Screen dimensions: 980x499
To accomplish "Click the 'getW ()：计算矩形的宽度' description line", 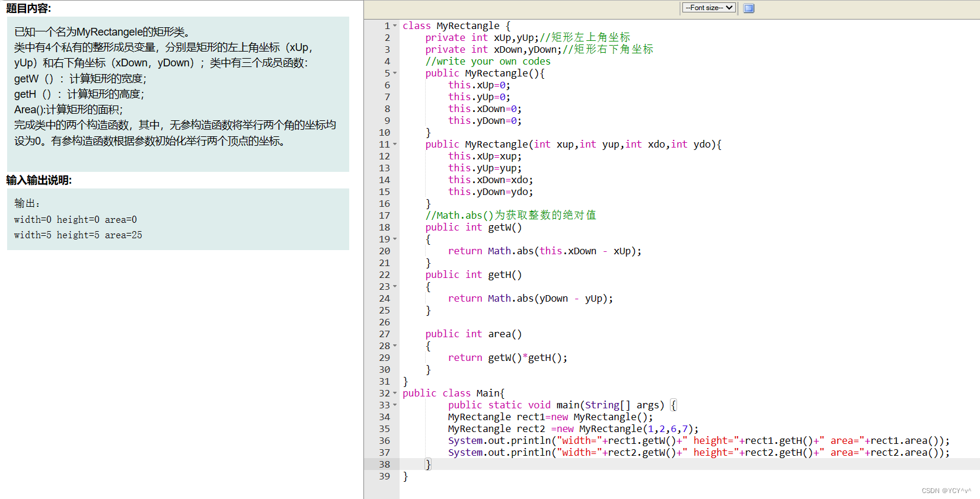I will coord(80,78).
